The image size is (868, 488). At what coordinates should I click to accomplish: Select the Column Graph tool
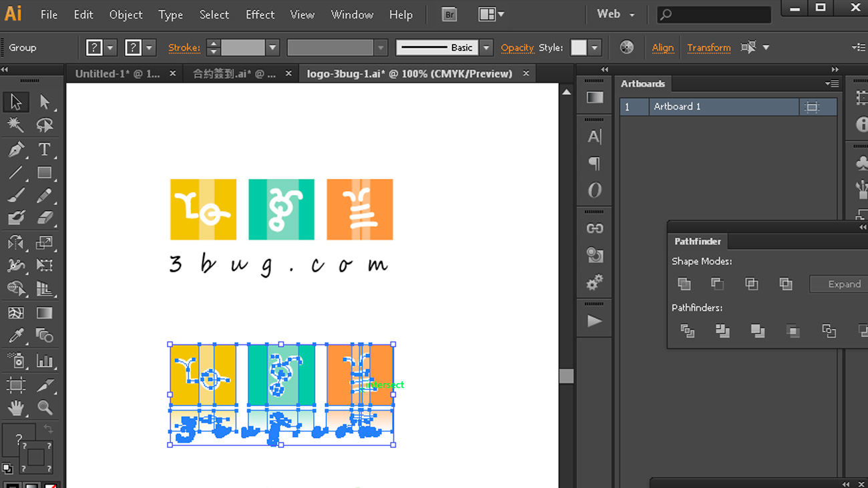coord(45,361)
